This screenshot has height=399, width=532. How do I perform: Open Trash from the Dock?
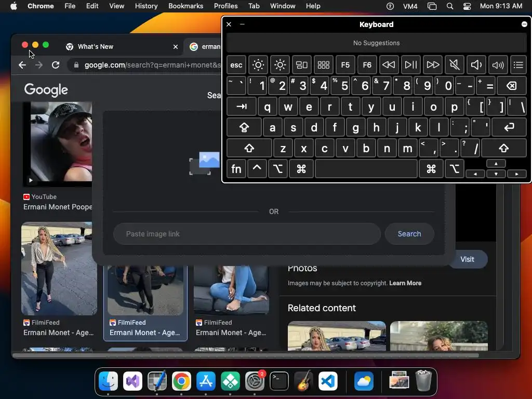(423, 381)
